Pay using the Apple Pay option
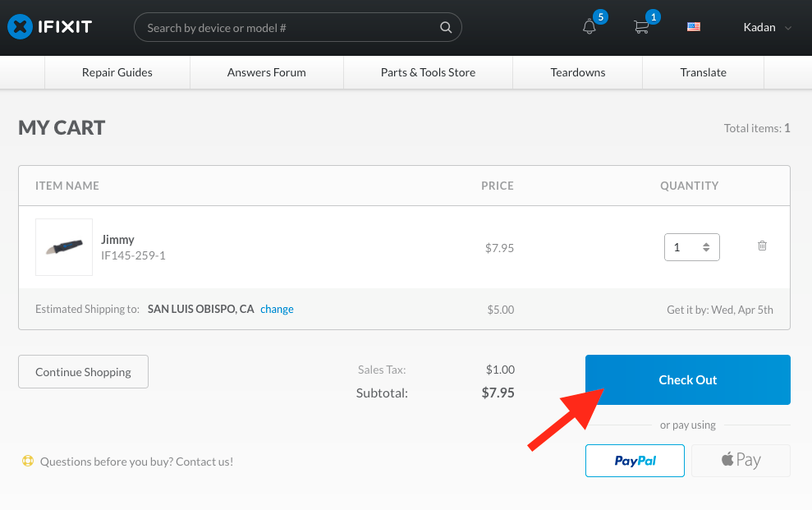The height and width of the screenshot is (510, 812). coord(741,460)
